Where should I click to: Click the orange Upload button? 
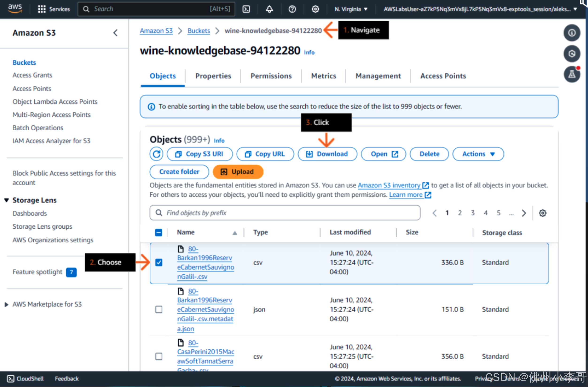pos(238,171)
